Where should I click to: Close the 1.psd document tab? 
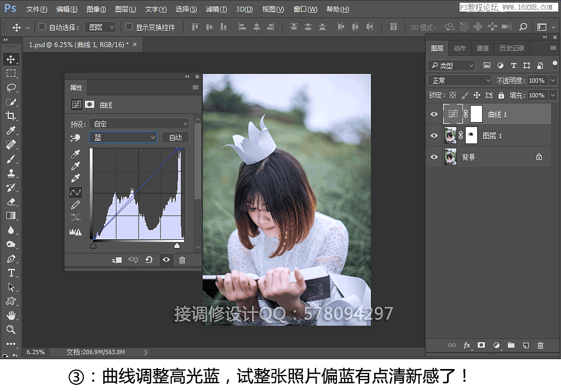[135, 44]
